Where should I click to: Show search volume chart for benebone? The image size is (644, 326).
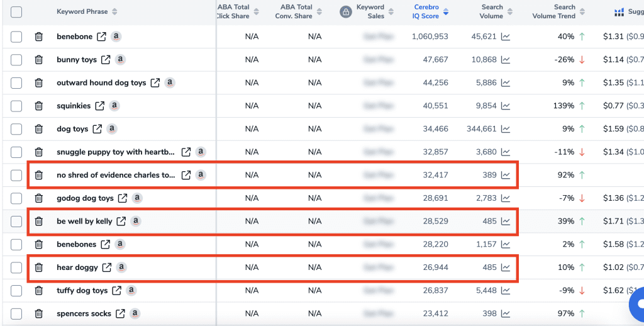click(506, 37)
